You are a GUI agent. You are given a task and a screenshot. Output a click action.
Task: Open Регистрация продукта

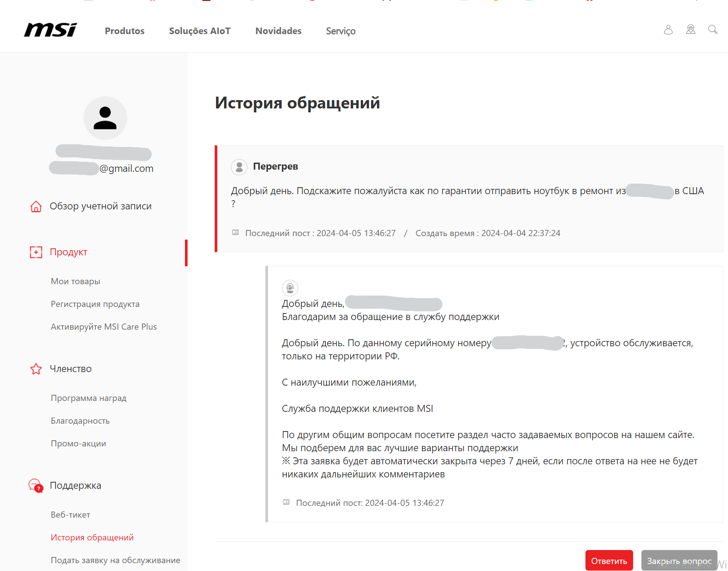[95, 304]
